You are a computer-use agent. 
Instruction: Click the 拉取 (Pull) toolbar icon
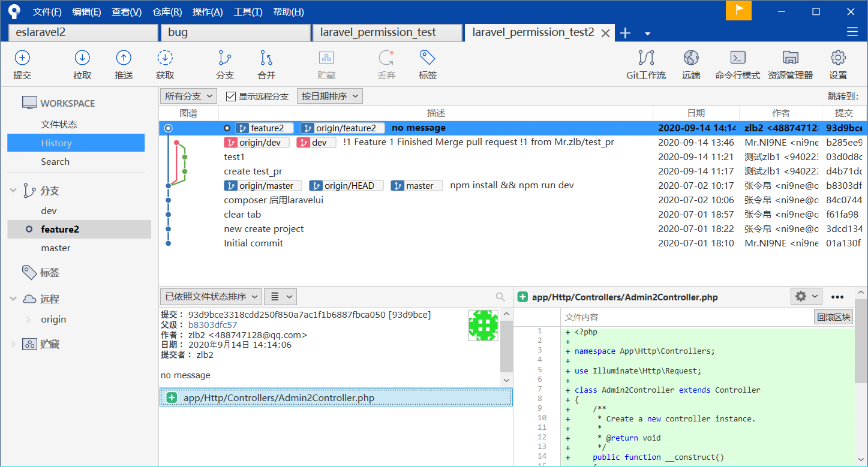[82, 58]
